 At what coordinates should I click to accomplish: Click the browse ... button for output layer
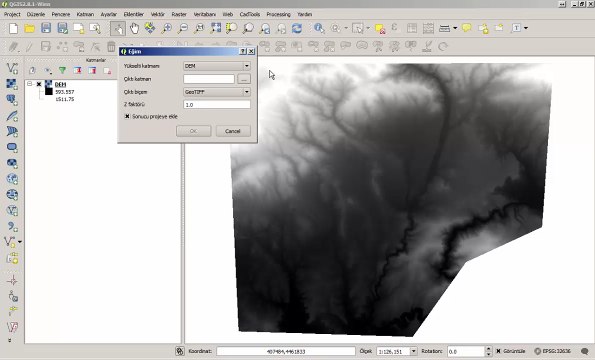(x=244, y=79)
